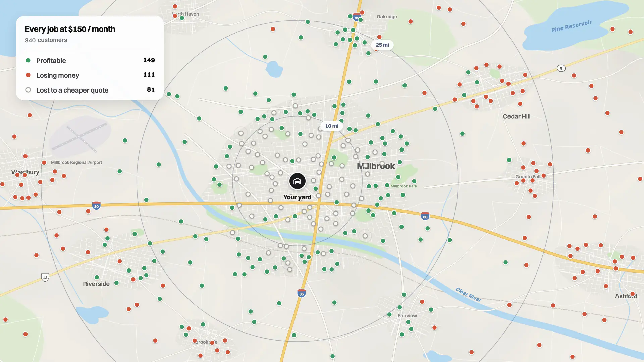Click the Every job at $150 / month heading
Viewport: 644px width, 362px height.
[x=70, y=29]
